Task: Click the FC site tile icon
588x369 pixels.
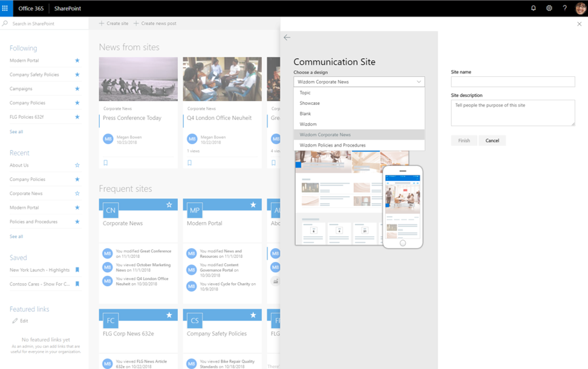Action: pyautogui.click(x=111, y=321)
